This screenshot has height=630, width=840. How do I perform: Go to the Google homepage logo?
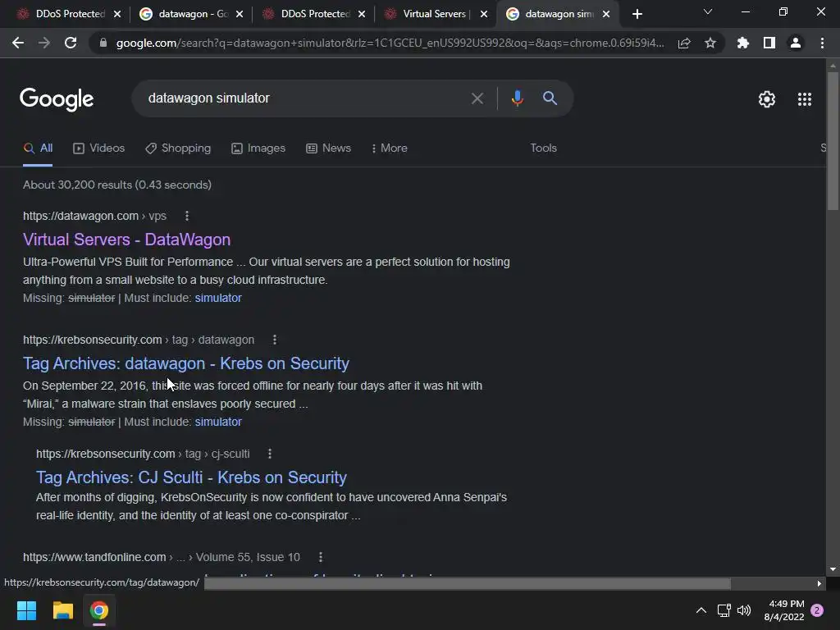tap(57, 99)
